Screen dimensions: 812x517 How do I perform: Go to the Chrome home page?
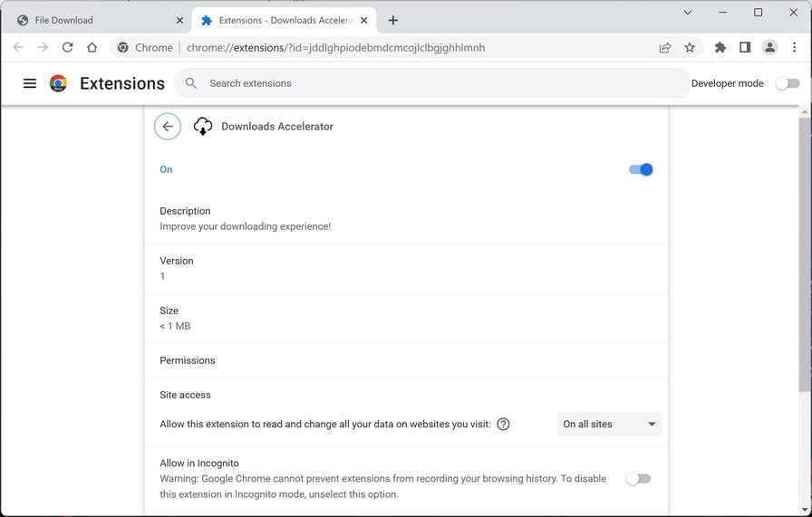click(x=92, y=48)
